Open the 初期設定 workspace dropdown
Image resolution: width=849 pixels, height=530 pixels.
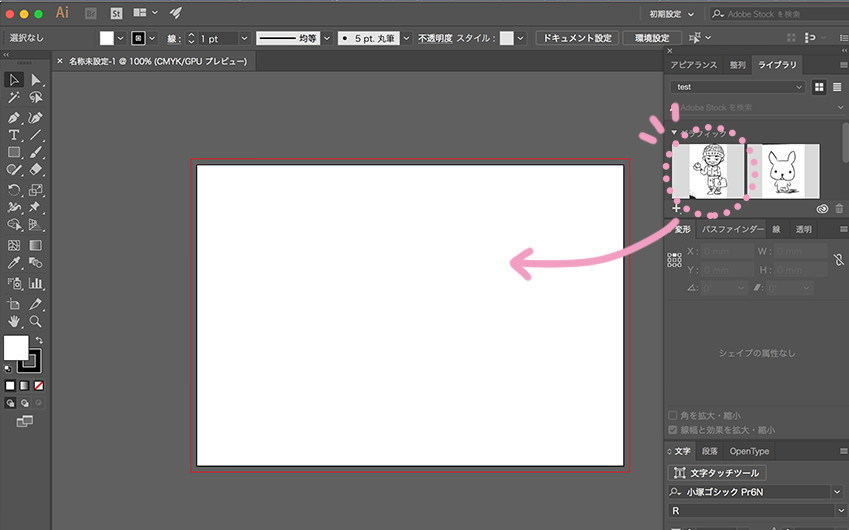[x=671, y=14]
